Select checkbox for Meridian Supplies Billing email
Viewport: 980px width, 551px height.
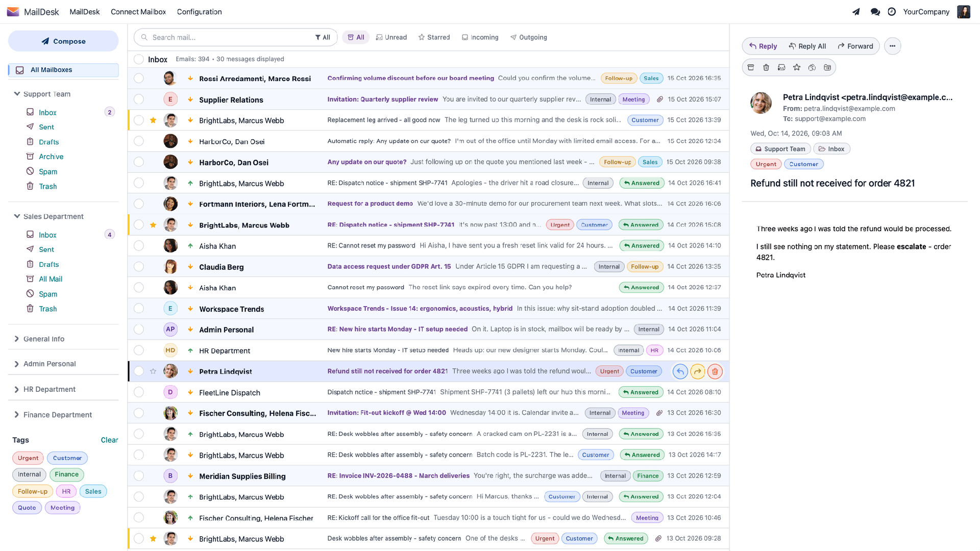pos(139,476)
